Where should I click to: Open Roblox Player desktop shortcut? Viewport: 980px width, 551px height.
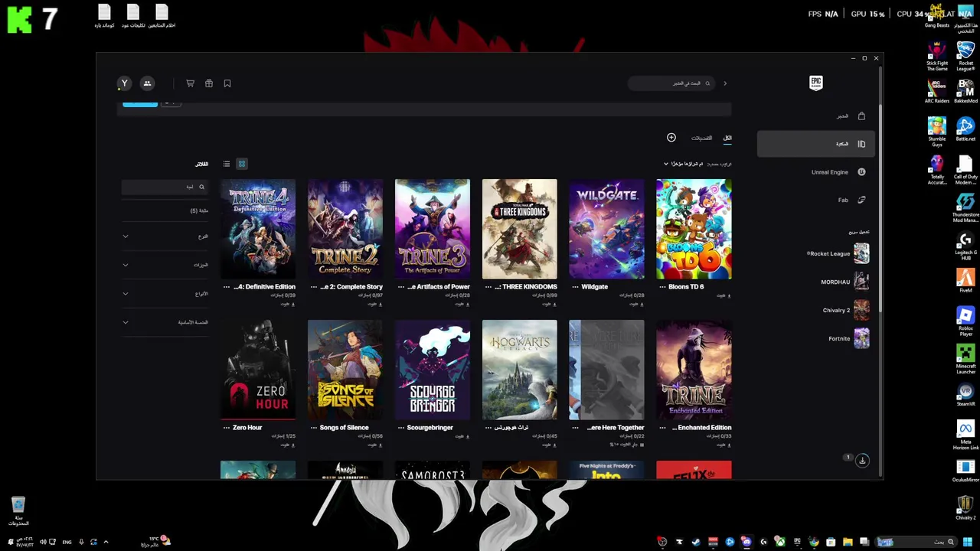pos(965,321)
